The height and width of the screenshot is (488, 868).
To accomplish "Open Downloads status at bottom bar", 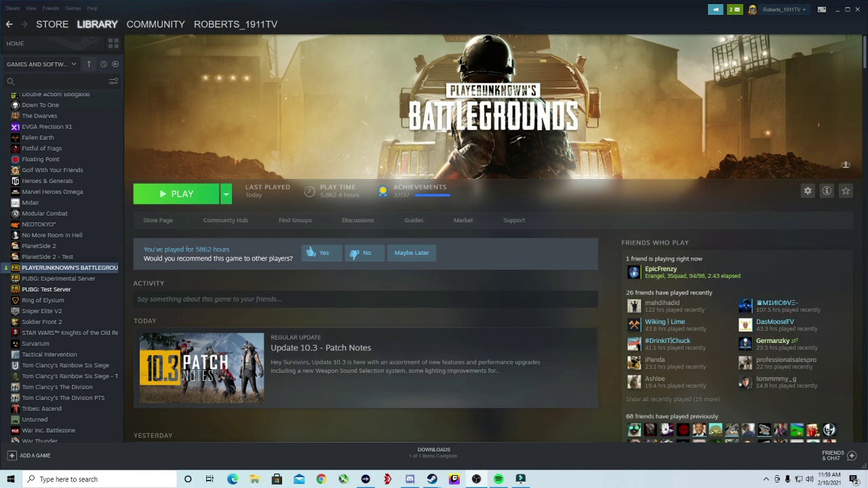I will coord(434,453).
